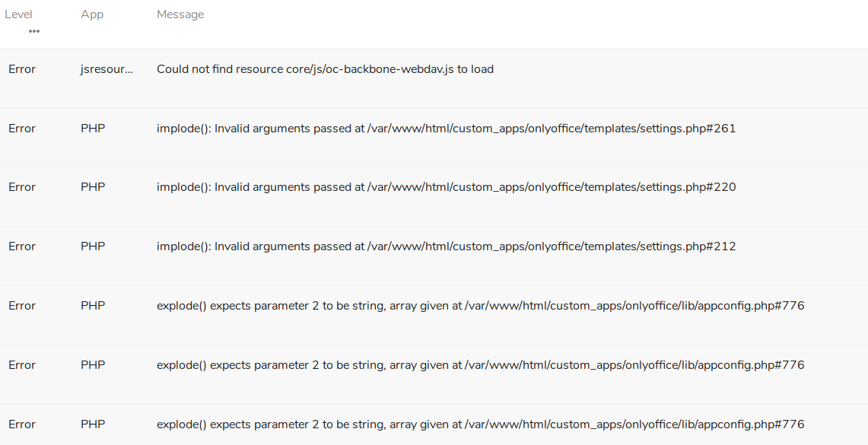Click Error level in the settings.php#261 row
The width and height of the screenshot is (868, 445).
click(22, 129)
